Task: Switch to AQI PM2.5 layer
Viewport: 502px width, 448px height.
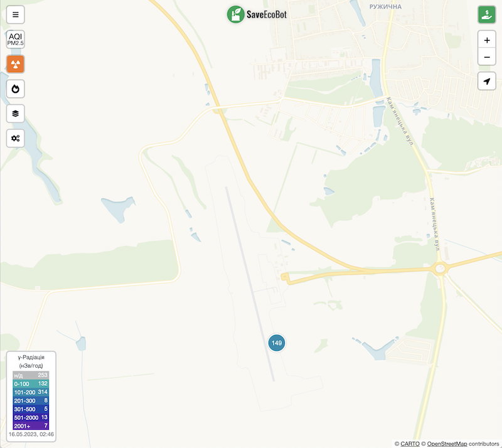Action: pyautogui.click(x=15, y=40)
